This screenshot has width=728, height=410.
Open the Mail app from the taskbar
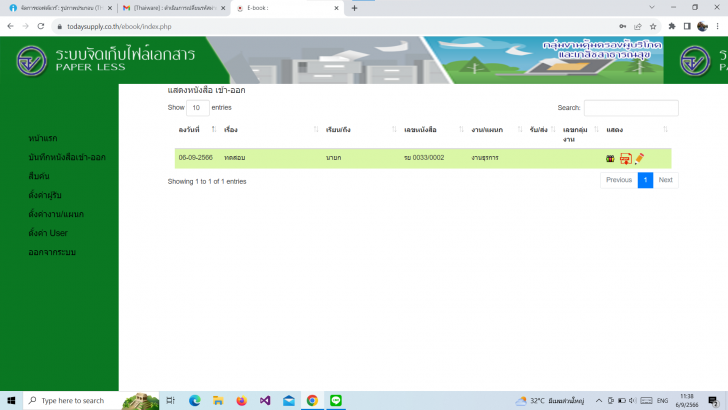click(289, 400)
